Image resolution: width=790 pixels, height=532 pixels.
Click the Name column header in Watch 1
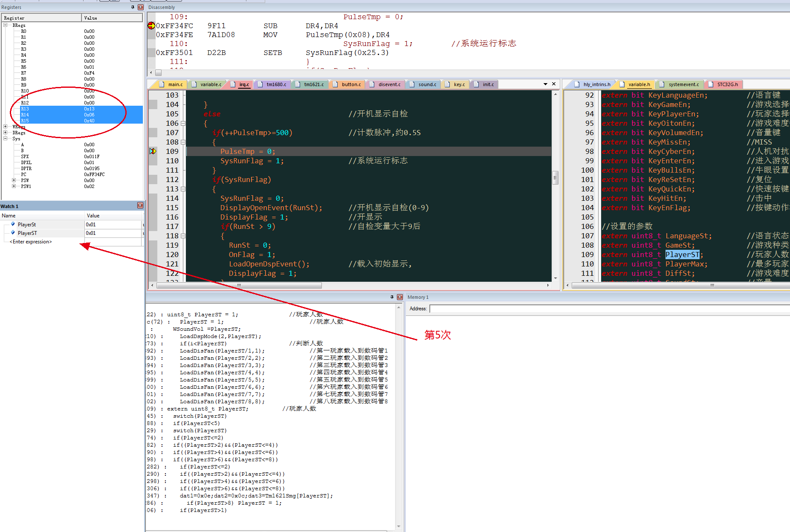(43, 216)
